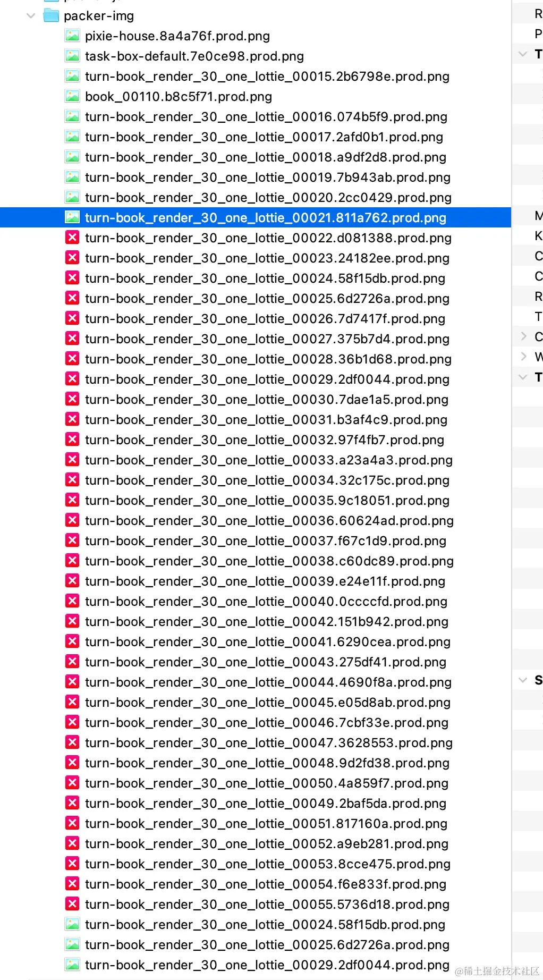
Task: Select file turn-book_render_30_one_lottie_00017.2afd0b1.prod.png
Action: pos(264,137)
